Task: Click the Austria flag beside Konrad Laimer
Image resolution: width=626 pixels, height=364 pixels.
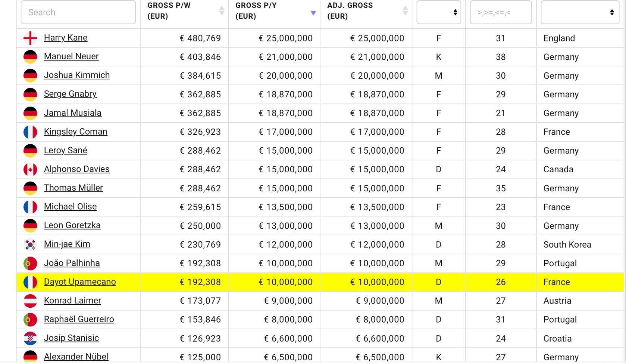Action: coord(30,301)
